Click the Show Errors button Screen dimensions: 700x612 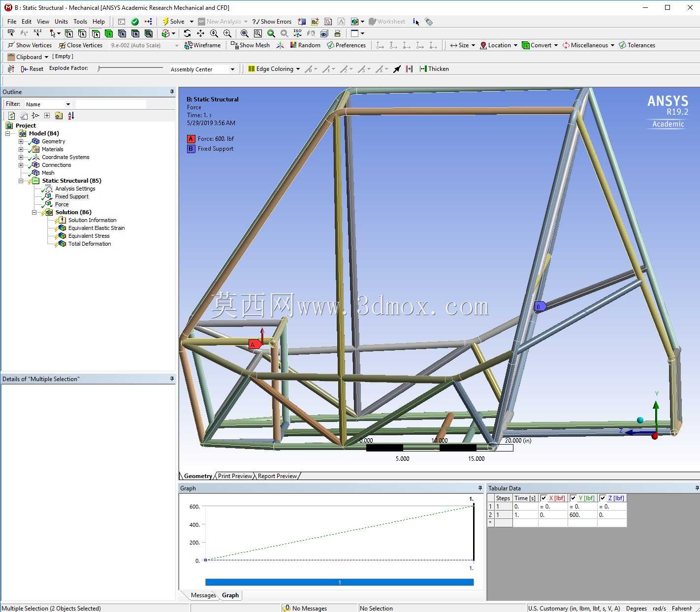[x=272, y=22]
